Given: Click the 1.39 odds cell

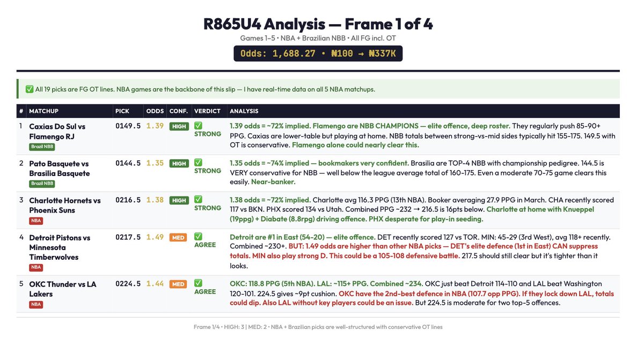Looking at the screenshot, I should [155, 126].
